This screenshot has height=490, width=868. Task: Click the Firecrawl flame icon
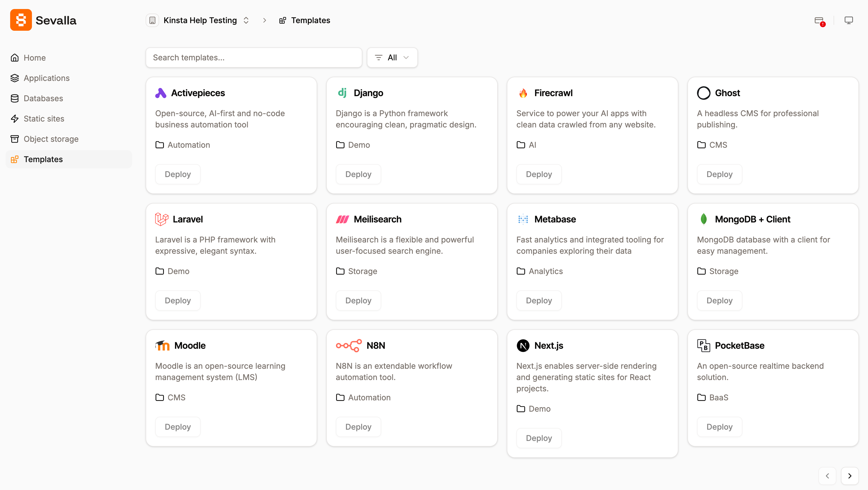click(523, 93)
